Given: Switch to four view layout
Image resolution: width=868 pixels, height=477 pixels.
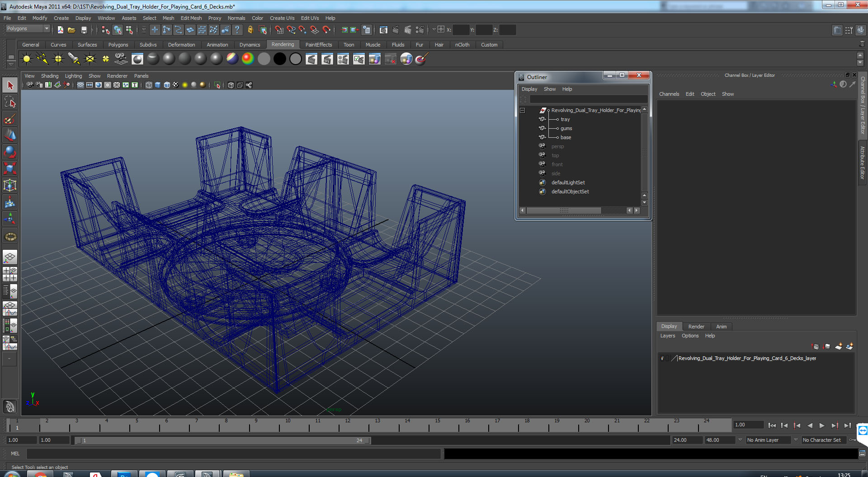Looking at the screenshot, I should 10,274.
